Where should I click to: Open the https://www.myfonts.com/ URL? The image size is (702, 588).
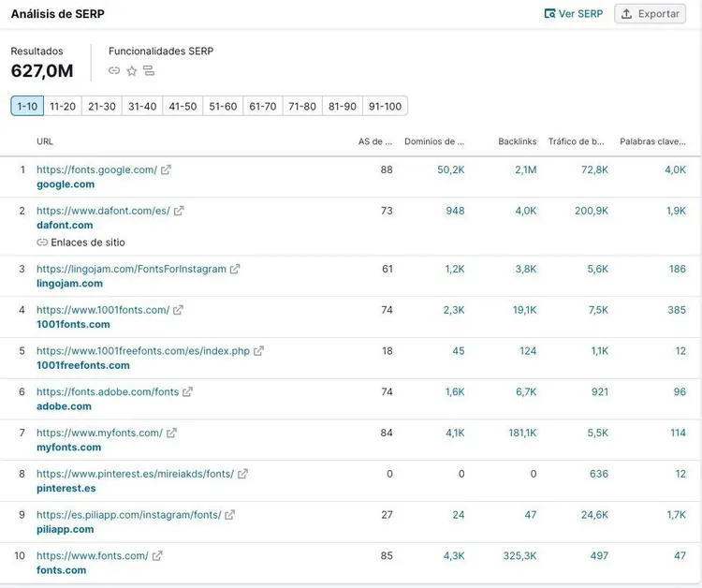click(99, 433)
